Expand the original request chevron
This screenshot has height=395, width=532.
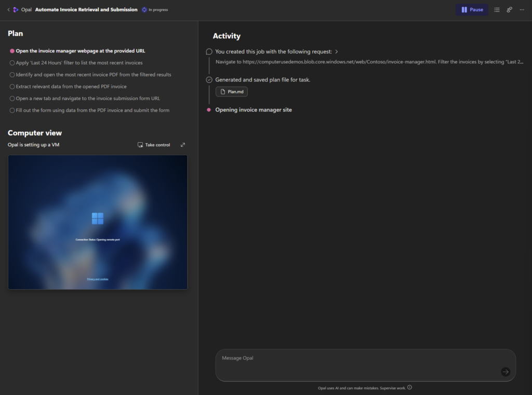[337, 52]
